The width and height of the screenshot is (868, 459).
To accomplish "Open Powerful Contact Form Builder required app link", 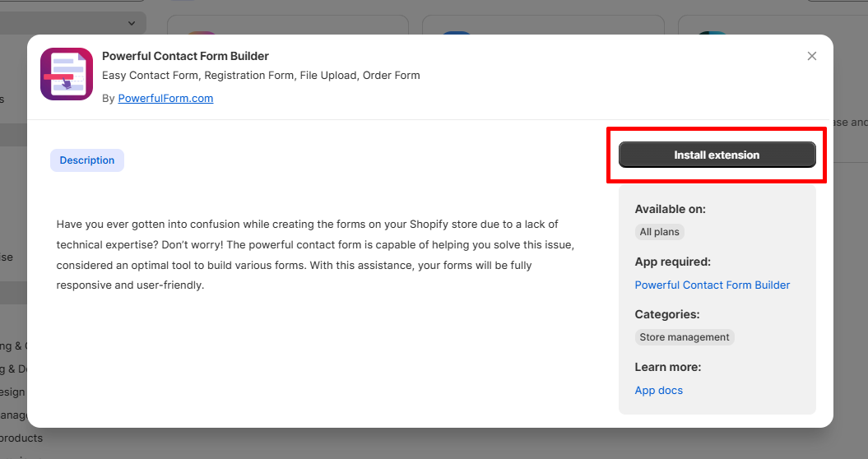I will (x=712, y=285).
